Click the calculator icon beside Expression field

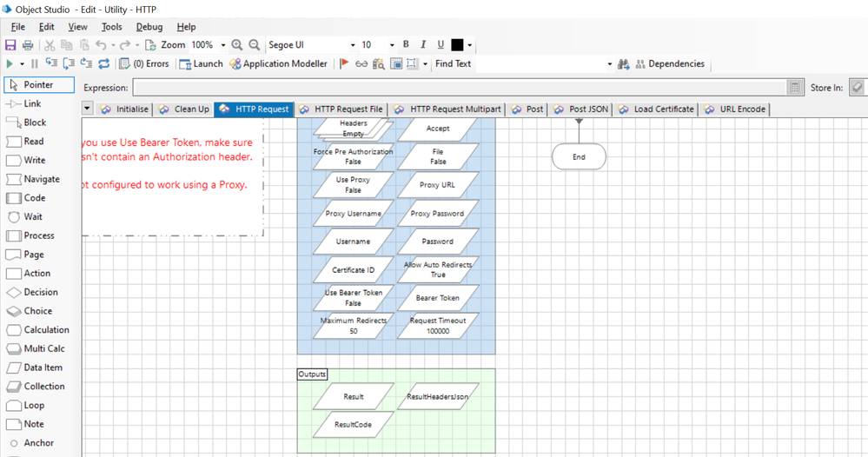coord(794,87)
